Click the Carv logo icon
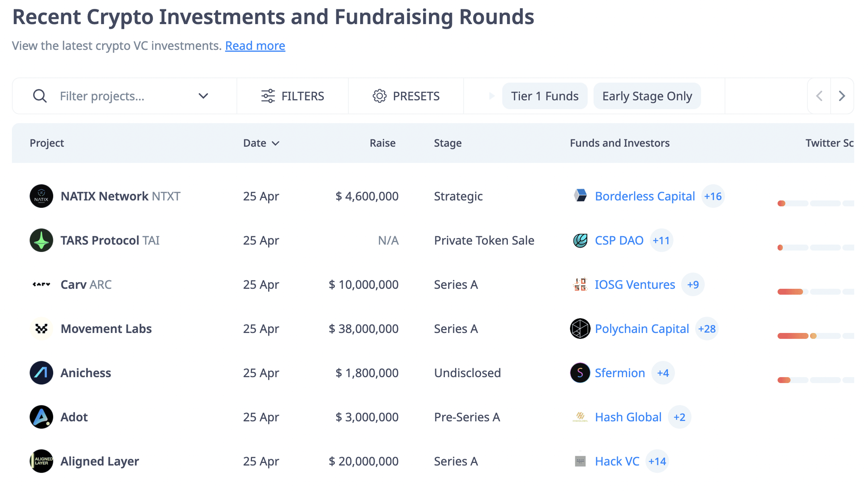The height and width of the screenshot is (491, 868). click(41, 284)
